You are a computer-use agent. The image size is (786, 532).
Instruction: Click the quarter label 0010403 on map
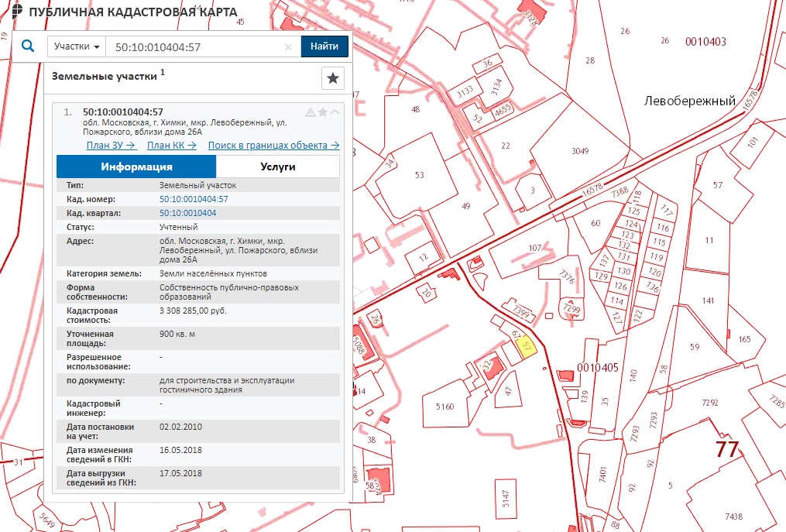point(705,42)
